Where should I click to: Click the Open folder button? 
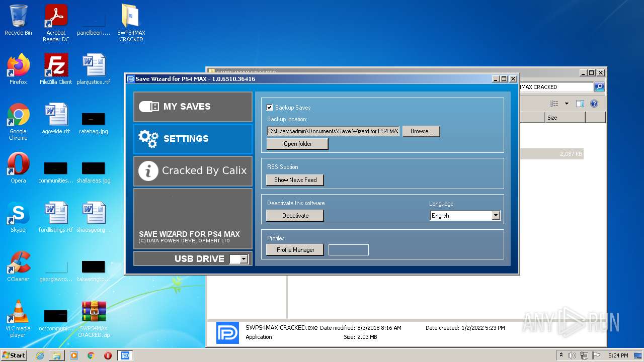coord(297,144)
